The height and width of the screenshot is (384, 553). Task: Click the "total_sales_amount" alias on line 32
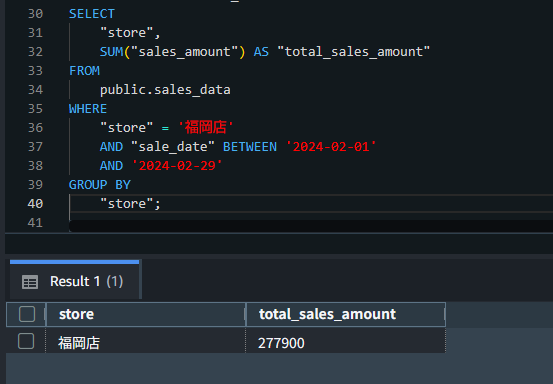pyautogui.click(x=353, y=52)
